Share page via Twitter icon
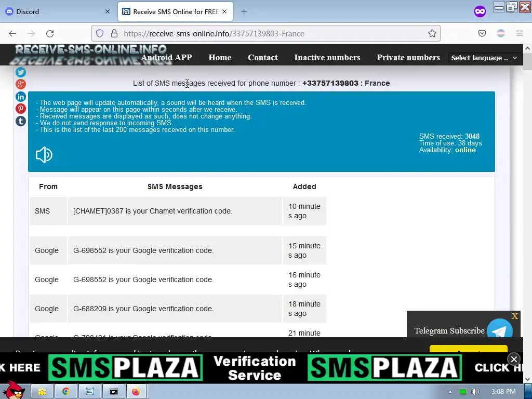Screen dimensions: 532x399 pos(21,72)
